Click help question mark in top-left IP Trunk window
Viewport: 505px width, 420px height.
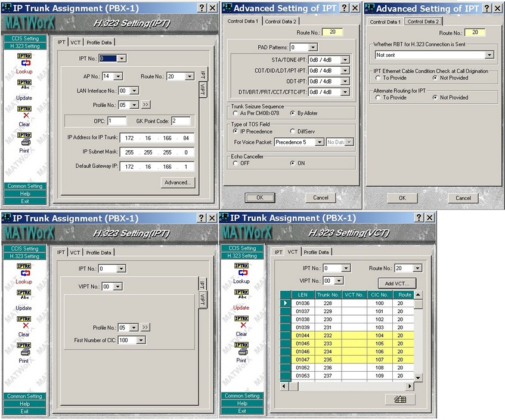202,8
